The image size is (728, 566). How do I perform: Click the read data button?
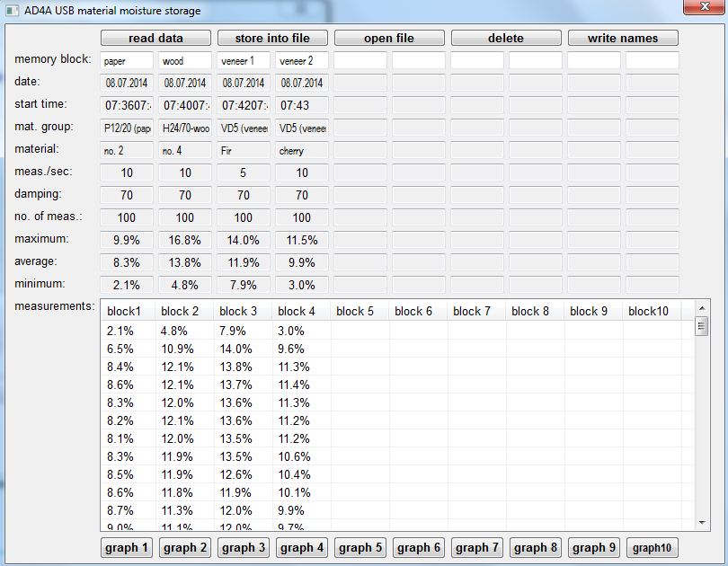tap(155, 38)
